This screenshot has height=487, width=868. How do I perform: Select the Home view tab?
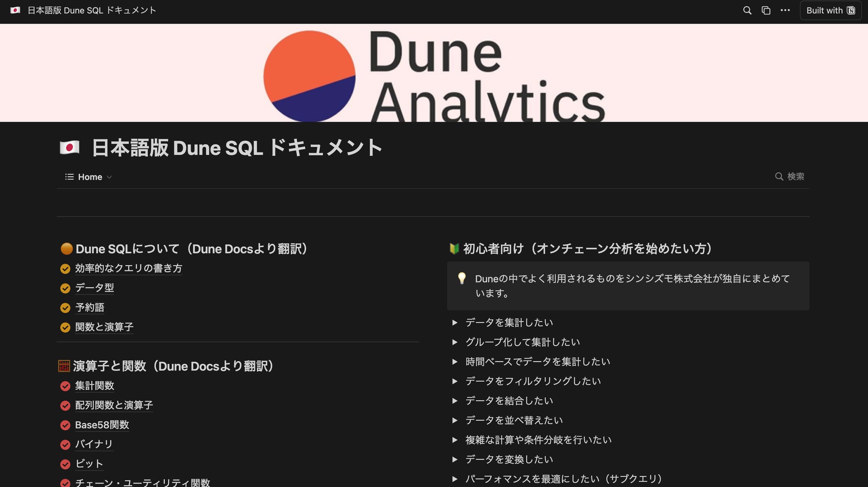90,177
